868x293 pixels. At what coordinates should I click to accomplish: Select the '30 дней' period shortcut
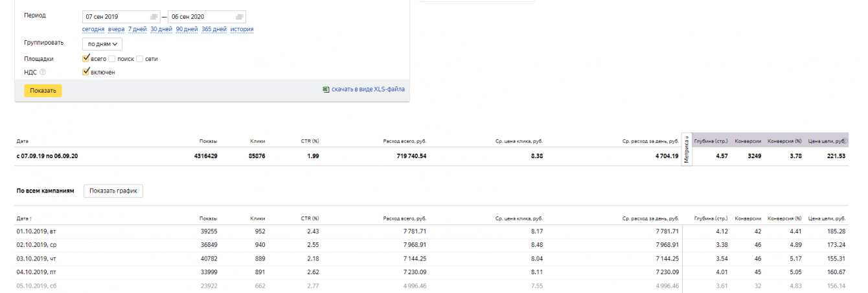[x=161, y=29]
